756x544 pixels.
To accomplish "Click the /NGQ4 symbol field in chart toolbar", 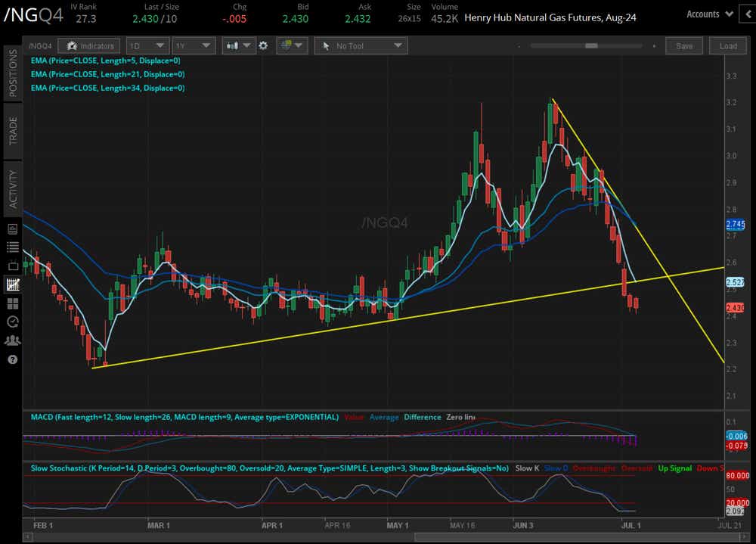I will pyautogui.click(x=40, y=46).
